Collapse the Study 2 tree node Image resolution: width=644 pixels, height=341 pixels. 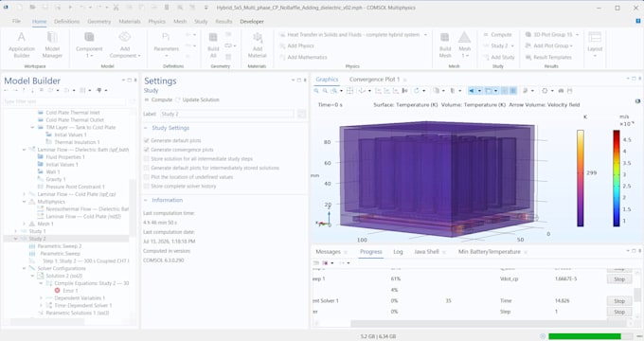click(x=15, y=239)
